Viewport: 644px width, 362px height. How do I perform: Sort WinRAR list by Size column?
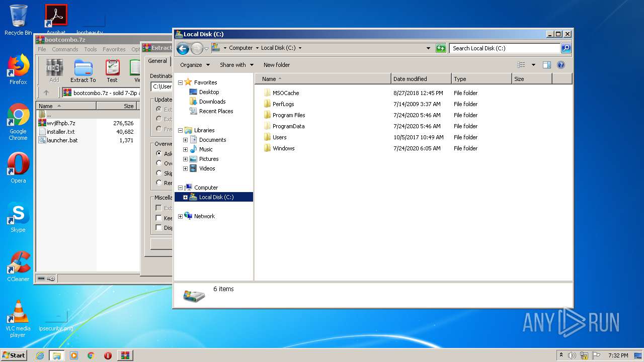(x=118, y=106)
